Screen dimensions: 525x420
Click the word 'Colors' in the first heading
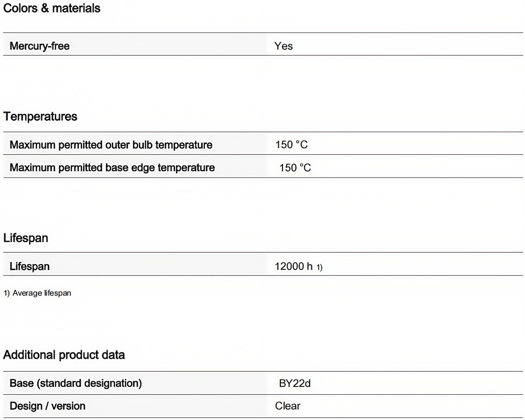(x=20, y=9)
